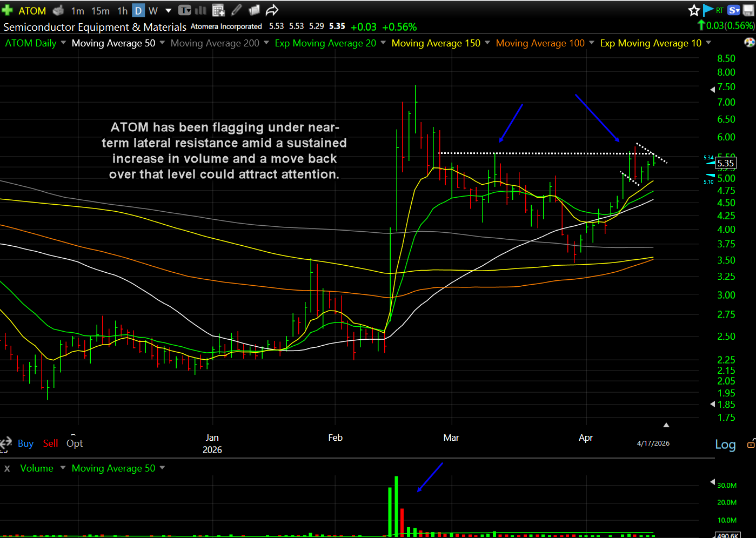Viewport: 756px width, 538px height.
Task: Select the 15m timeframe
Action: pyautogui.click(x=100, y=10)
